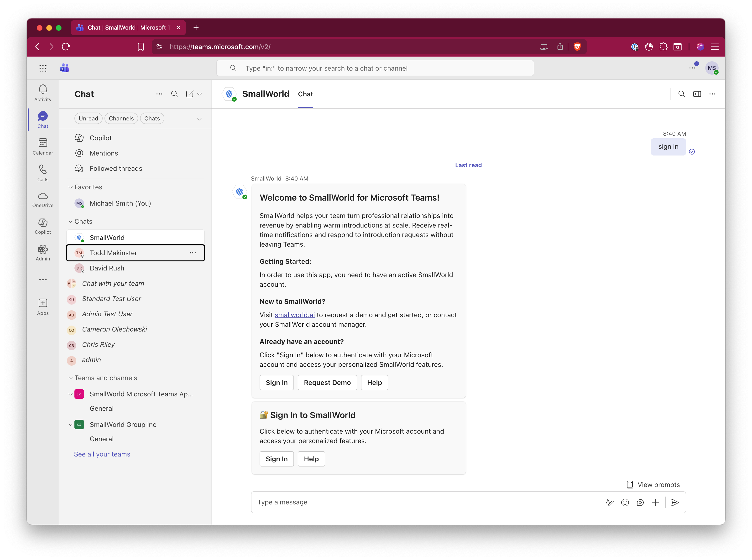The image size is (752, 560).
Task: Open more options menu for Todd Makinster
Action: (193, 253)
